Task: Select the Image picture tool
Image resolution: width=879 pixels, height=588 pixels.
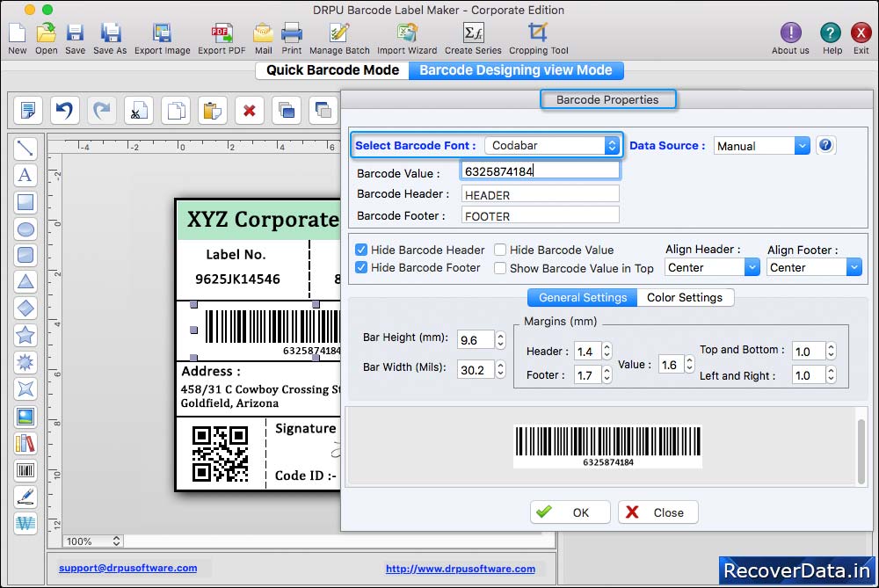Action: 25,416
